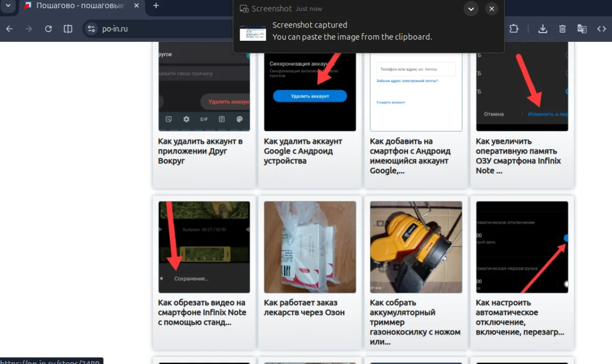Click the browser back arrow

(x=9, y=29)
